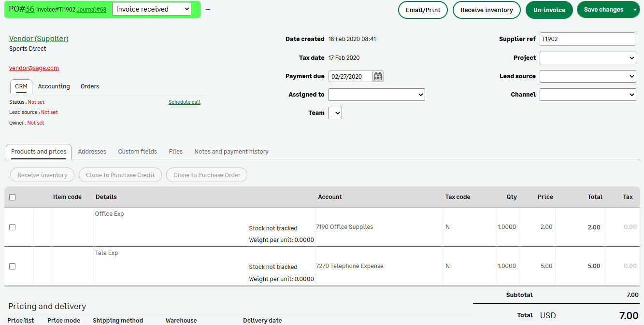Screen dimensions: 644x325
Task: Open the Lead source dropdown
Action: [588, 76]
